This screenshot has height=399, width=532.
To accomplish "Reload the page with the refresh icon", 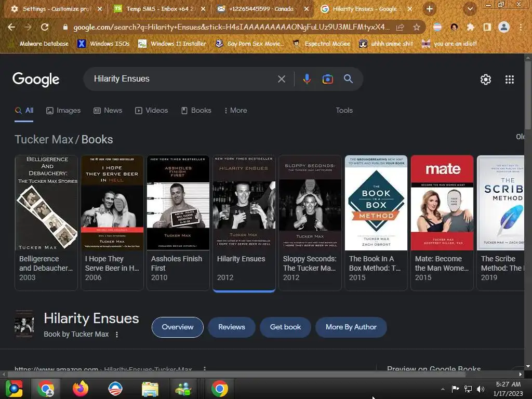I will click(x=45, y=27).
